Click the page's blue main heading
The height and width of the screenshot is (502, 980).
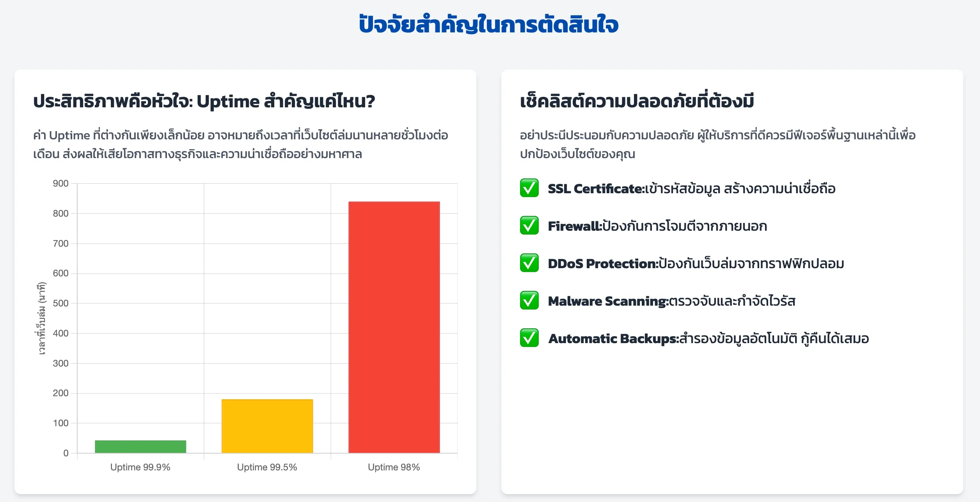(x=489, y=24)
